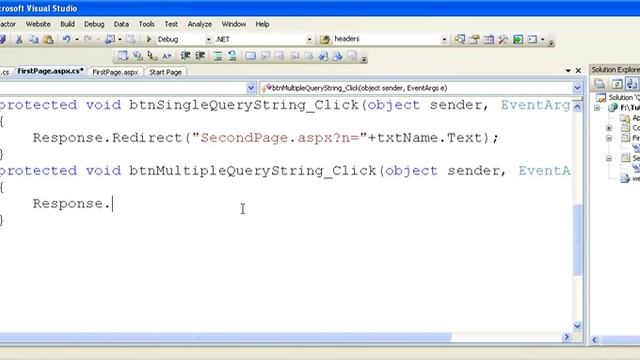Click the Copy icon in toolbar

click(33, 40)
